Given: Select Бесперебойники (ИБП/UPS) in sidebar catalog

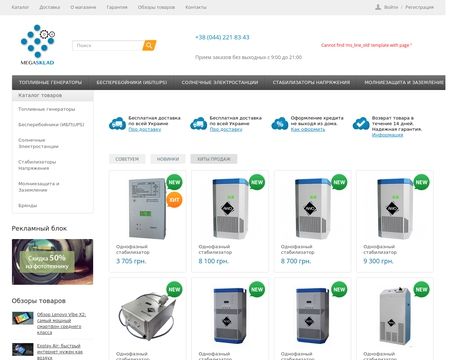Looking at the screenshot, I should click(x=51, y=124).
